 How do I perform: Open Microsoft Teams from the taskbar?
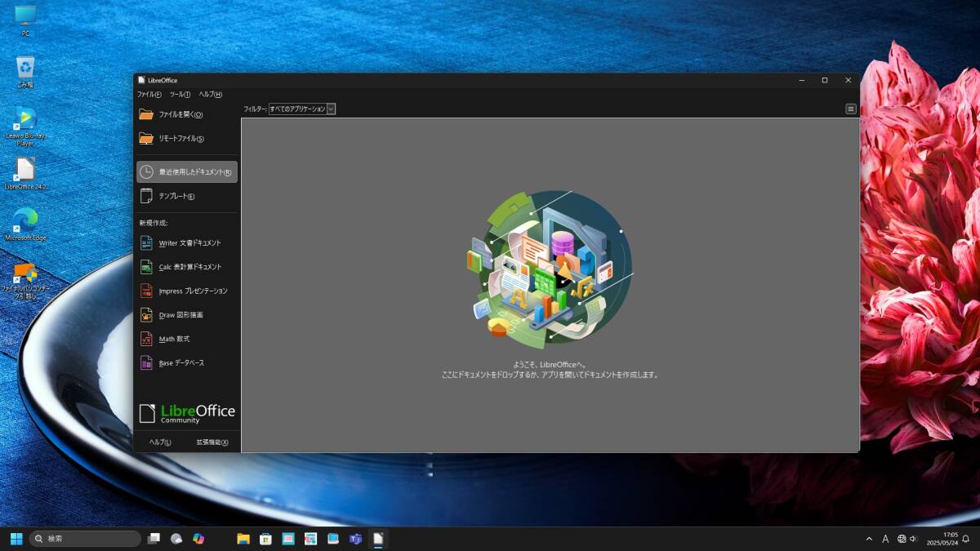pyautogui.click(x=355, y=539)
